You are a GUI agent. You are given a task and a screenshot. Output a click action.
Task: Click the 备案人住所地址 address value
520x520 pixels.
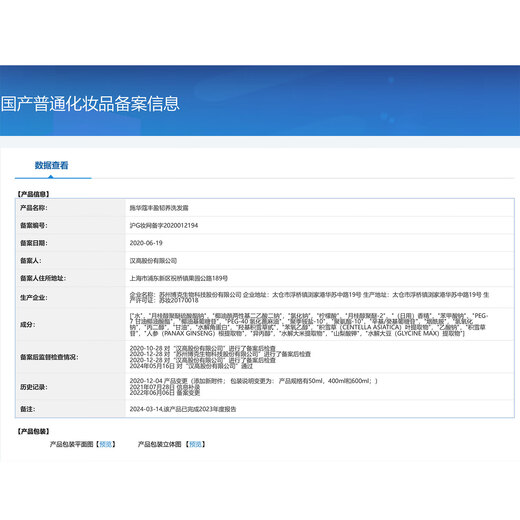[179, 278]
